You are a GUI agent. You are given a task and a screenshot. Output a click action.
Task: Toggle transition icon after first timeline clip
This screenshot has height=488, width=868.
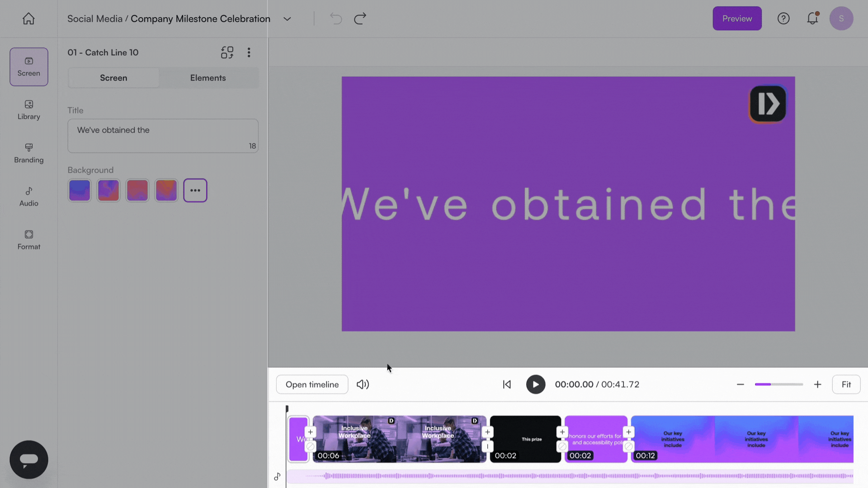(x=310, y=447)
